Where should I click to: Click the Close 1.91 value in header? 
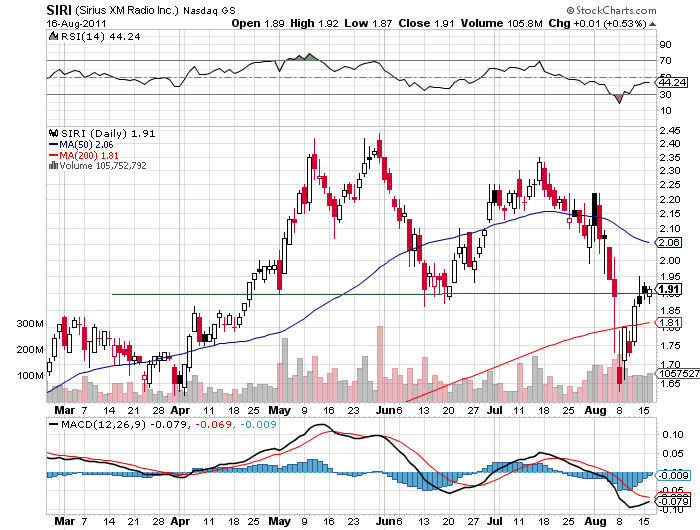coord(426,23)
